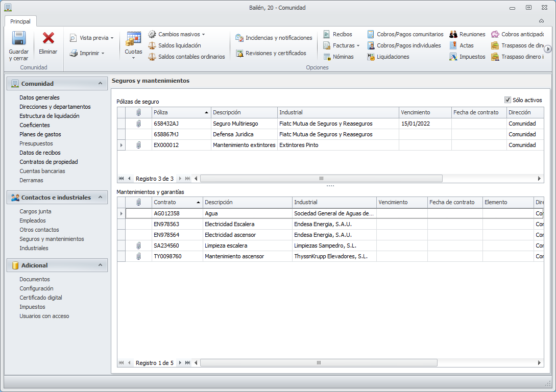The height and width of the screenshot is (392, 556).
Task: Go to Cargos junta in sidebar
Action: [x=35, y=211]
